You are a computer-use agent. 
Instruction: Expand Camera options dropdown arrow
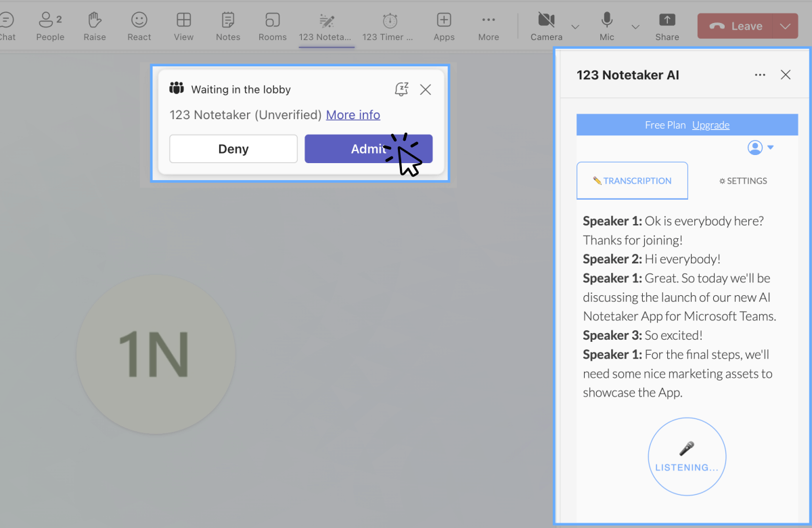(575, 26)
